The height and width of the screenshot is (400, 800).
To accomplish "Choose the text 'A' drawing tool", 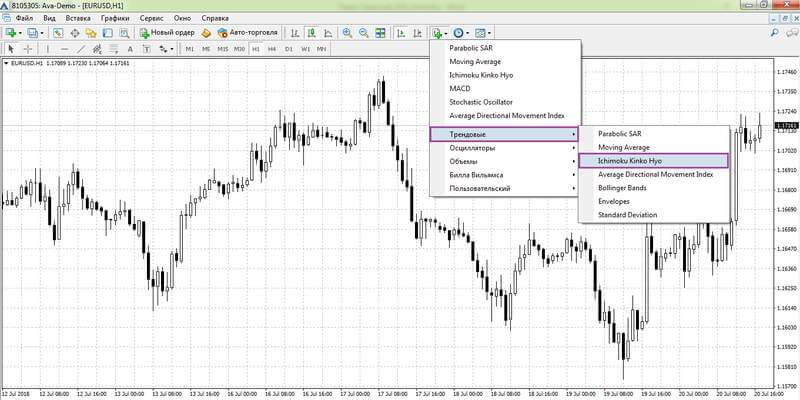I will click(x=130, y=49).
